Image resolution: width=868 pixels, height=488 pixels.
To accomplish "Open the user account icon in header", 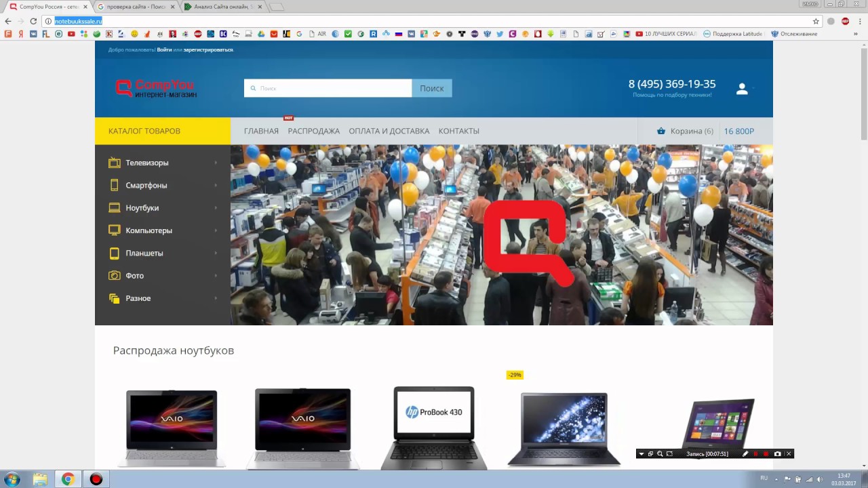I will tap(742, 89).
